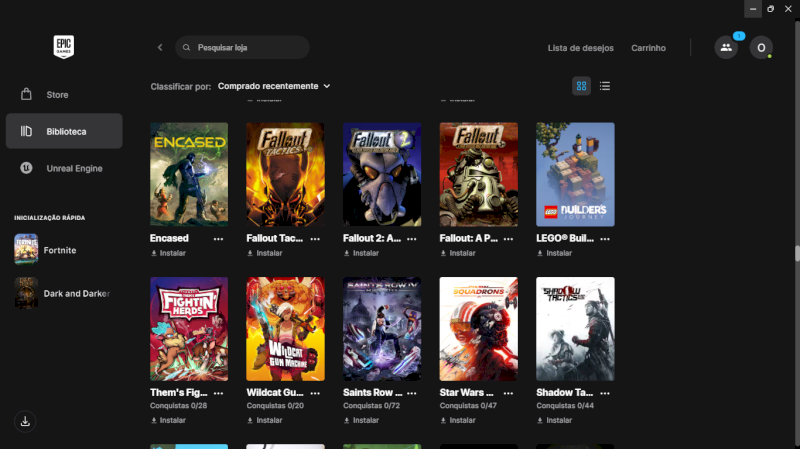Open the friends list icon

[x=726, y=47]
